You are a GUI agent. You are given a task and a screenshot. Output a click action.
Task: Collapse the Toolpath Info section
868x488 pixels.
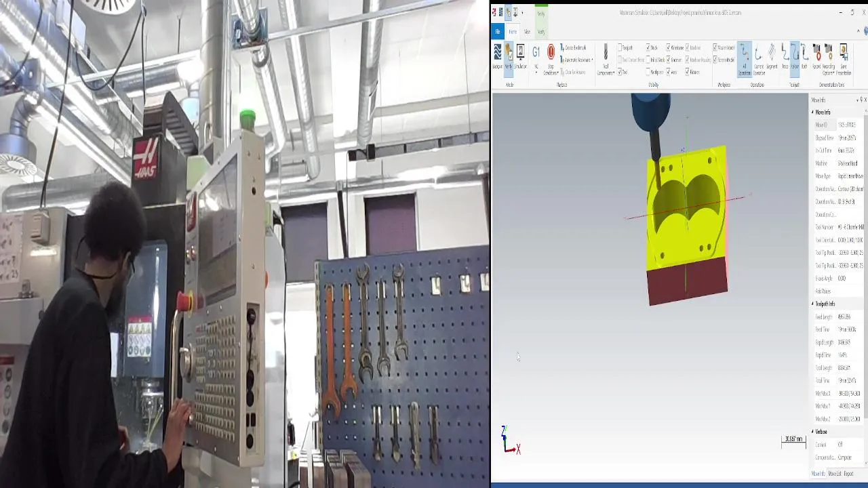click(813, 304)
